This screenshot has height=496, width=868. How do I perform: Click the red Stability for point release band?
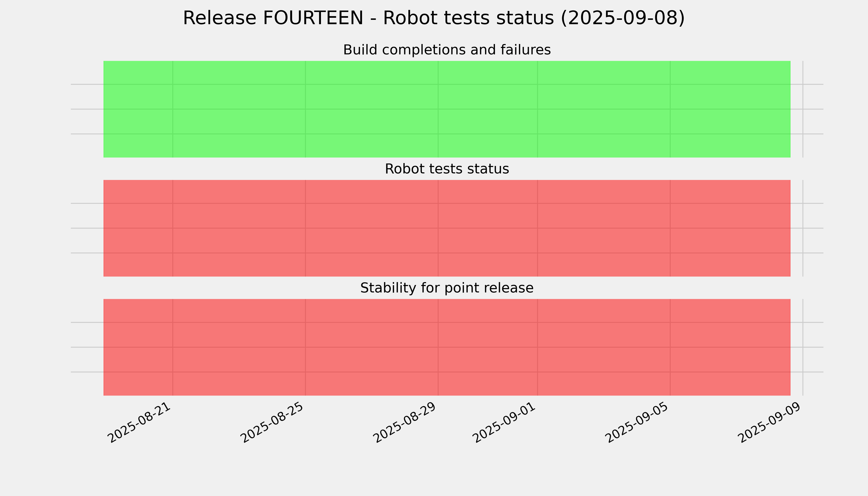[447, 347]
